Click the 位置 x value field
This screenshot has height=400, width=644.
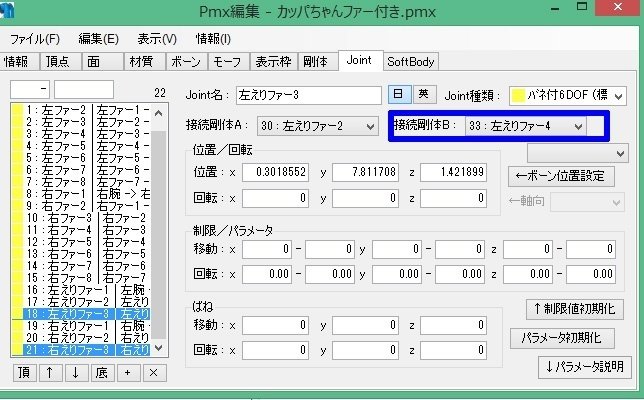pos(275,172)
